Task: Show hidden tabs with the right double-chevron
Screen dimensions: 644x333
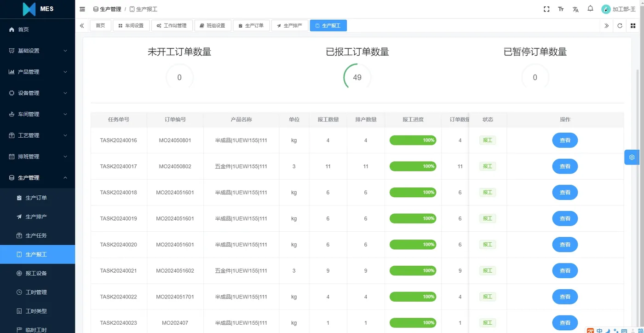Action: [606, 25]
